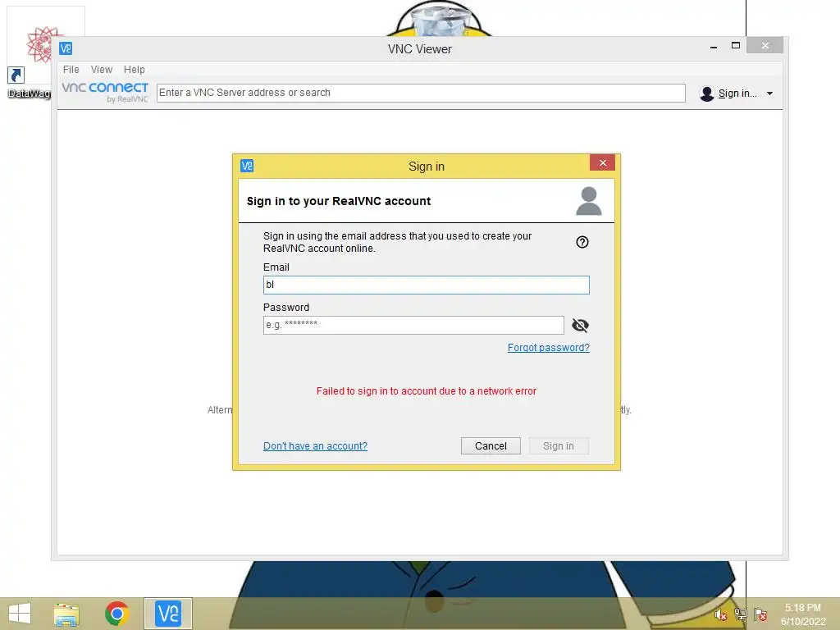
Task: Click the network error message text
Action: point(426,391)
